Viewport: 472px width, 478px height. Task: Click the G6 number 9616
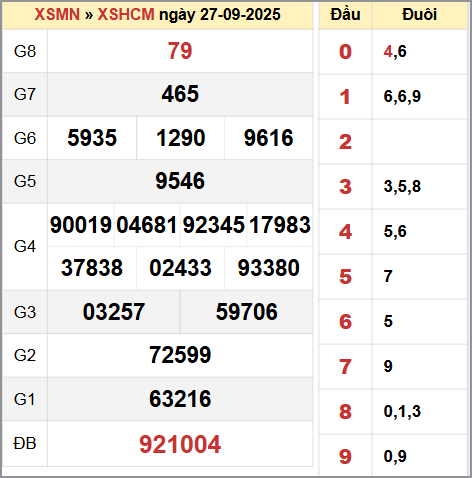tap(269, 138)
